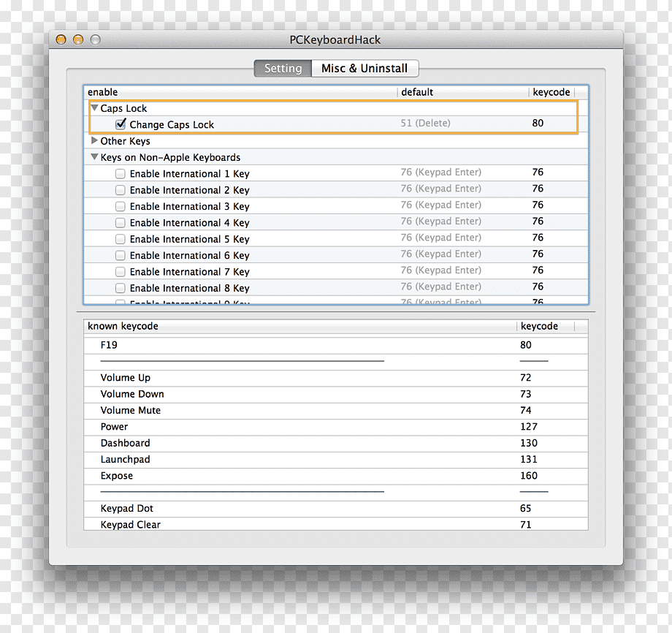Expand the Other Keys group
The height and width of the screenshot is (633, 672).
pyautogui.click(x=95, y=140)
